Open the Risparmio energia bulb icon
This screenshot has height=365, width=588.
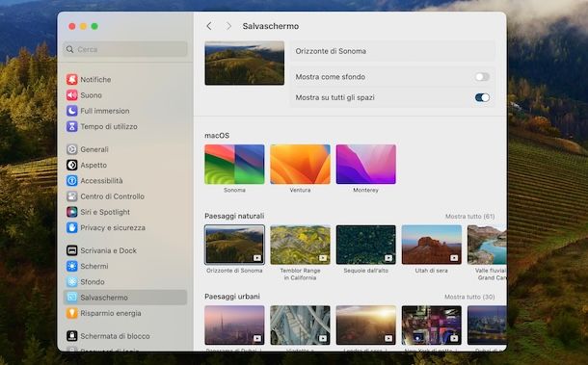[72, 313]
